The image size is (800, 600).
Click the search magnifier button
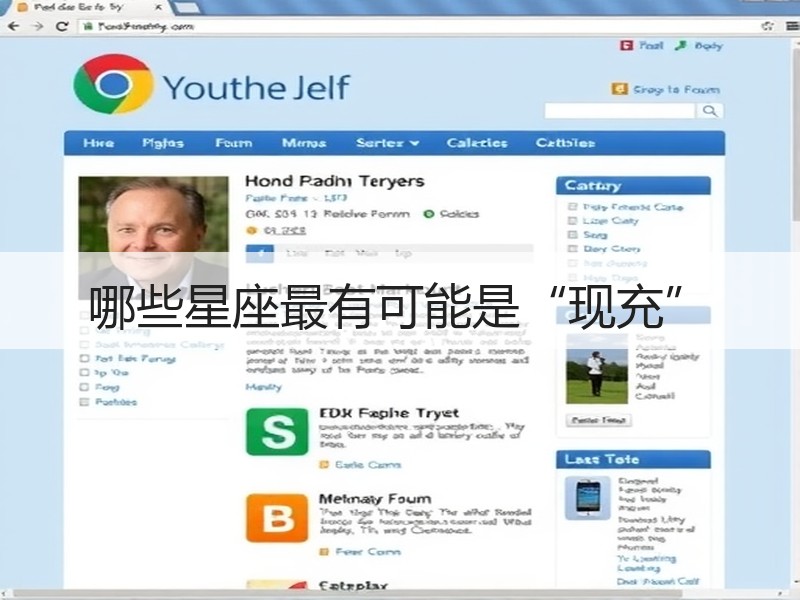710,111
